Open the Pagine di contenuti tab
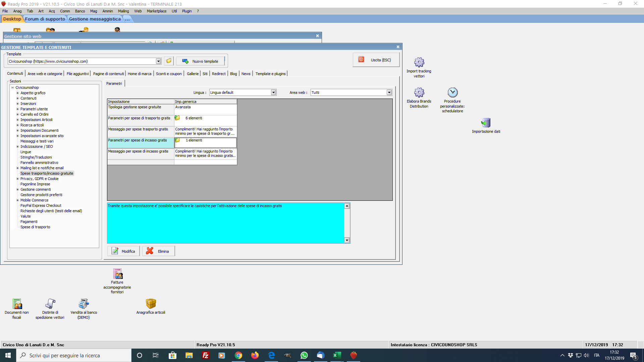The height and width of the screenshot is (362, 644). (x=109, y=74)
